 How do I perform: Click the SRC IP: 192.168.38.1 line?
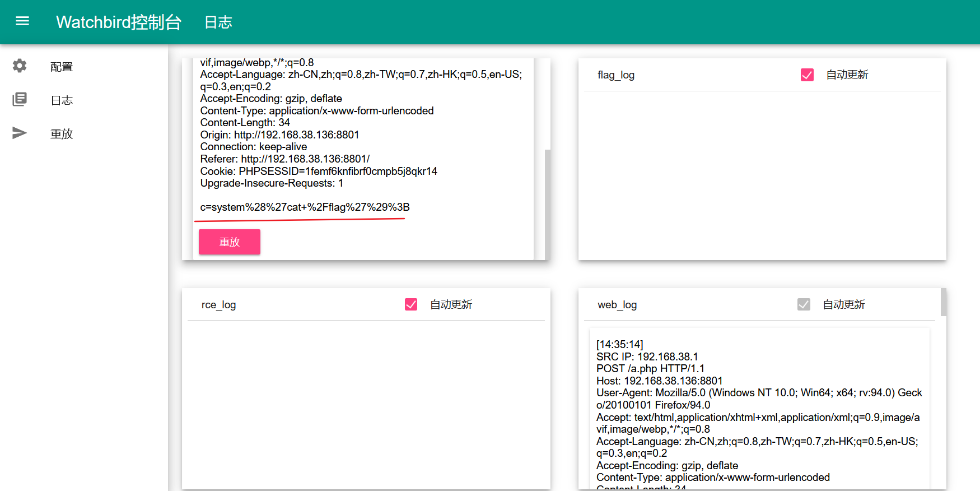[x=647, y=356]
